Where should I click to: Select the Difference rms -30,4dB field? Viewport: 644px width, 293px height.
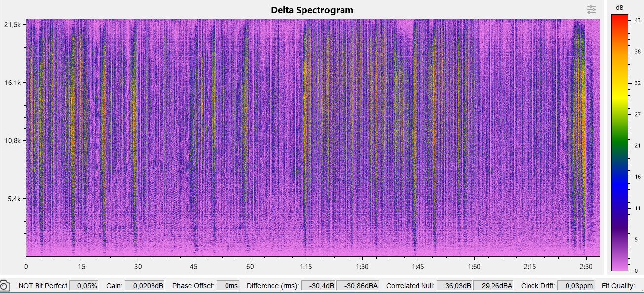pos(318,286)
